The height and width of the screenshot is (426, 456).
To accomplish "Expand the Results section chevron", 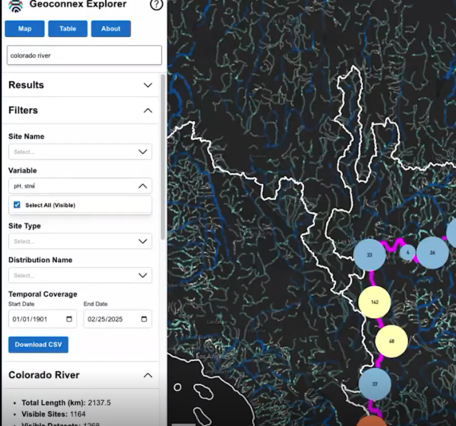I will (x=148, y=85).
